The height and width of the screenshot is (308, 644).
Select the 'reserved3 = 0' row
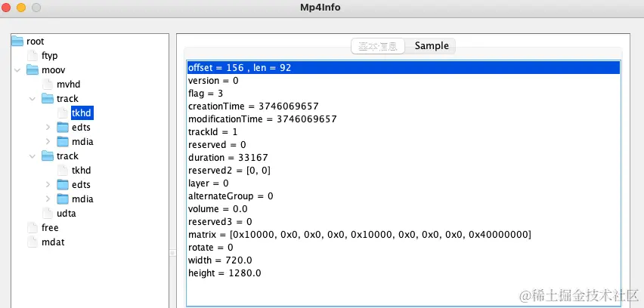404,221
